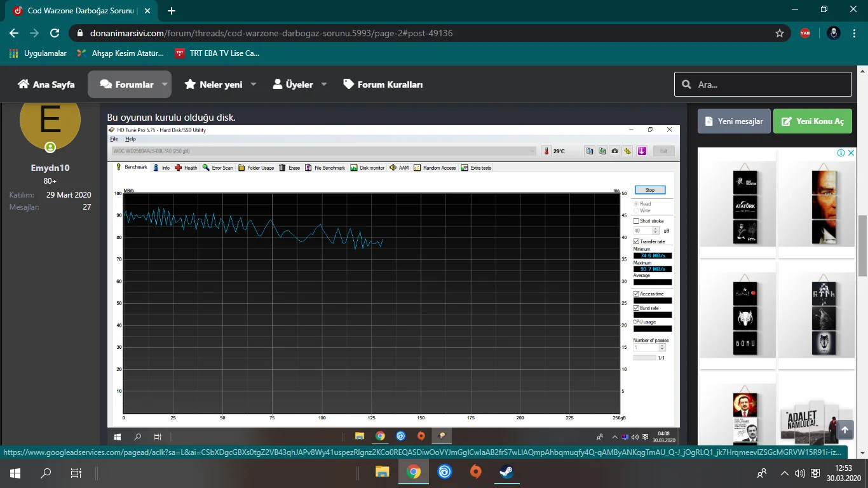Expand the Neler yeni dropdown arrow
Viewport: 868px width, 488px height.
coord(253,85)
